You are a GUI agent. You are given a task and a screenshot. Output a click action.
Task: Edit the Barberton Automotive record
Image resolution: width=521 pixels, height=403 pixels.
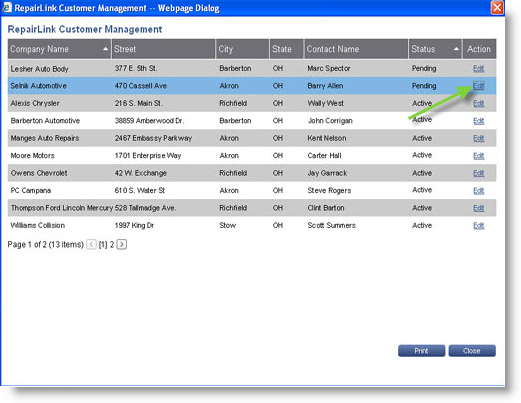478,121
